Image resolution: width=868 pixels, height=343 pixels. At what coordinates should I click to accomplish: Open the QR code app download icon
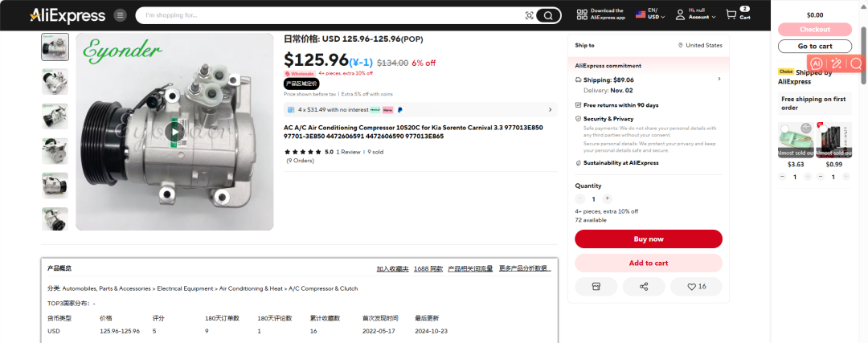[x=581, y=15]
